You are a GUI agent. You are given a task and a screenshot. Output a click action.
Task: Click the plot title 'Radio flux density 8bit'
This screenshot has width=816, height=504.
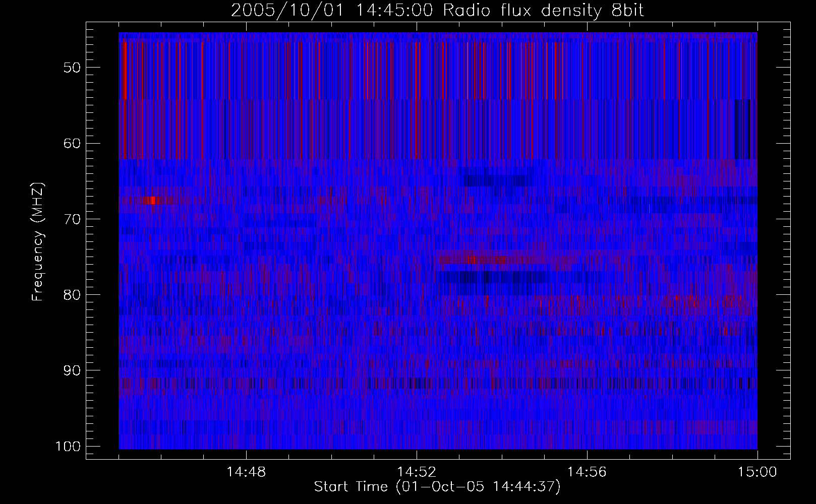543,11
